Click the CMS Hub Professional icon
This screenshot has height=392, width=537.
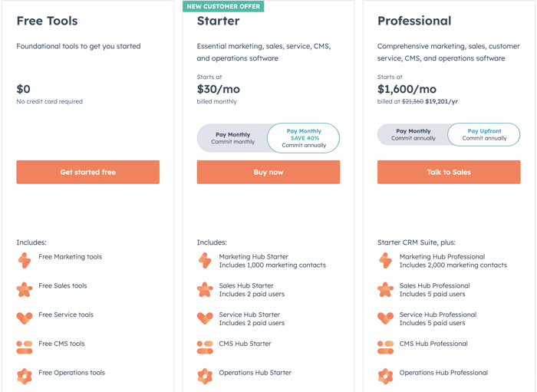[385, 347]
